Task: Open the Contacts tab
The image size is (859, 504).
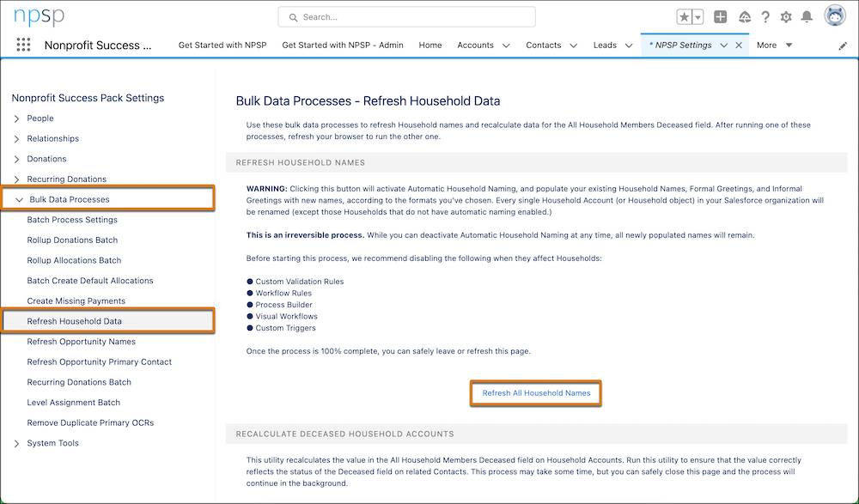Action: click(544, 46)
